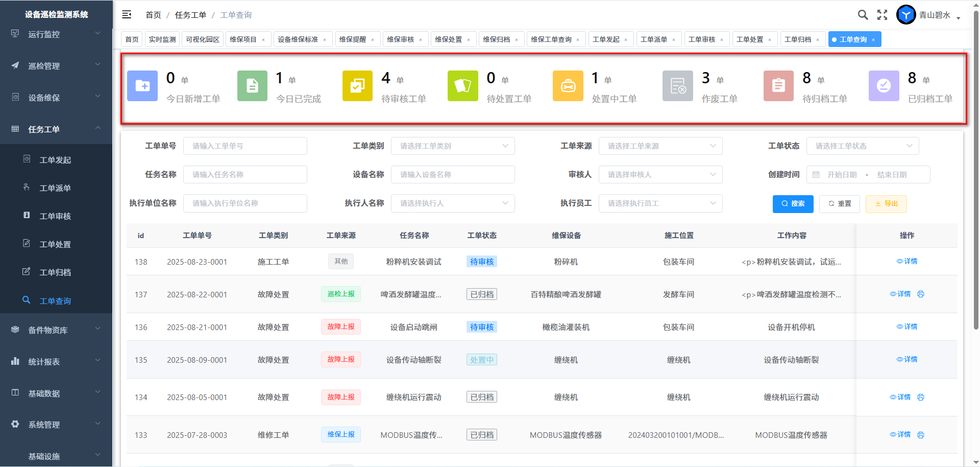Select 工单审核 in the sidebar
This screenshot has height=467, width=980.
point(55,216)
